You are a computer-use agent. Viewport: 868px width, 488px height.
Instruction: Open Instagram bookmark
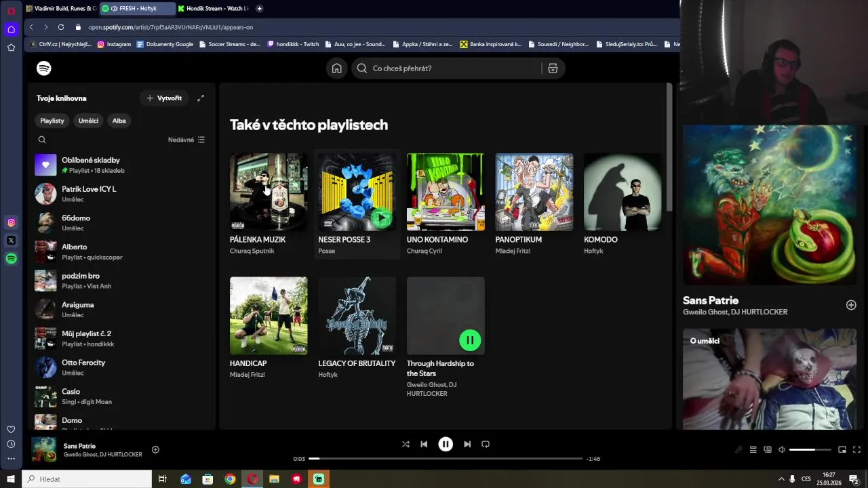coord(114,44)
